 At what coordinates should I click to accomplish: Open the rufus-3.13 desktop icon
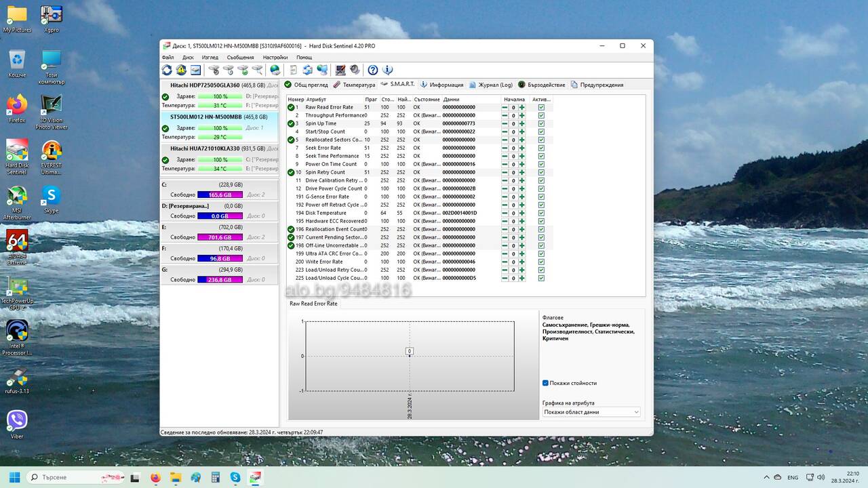17,381
